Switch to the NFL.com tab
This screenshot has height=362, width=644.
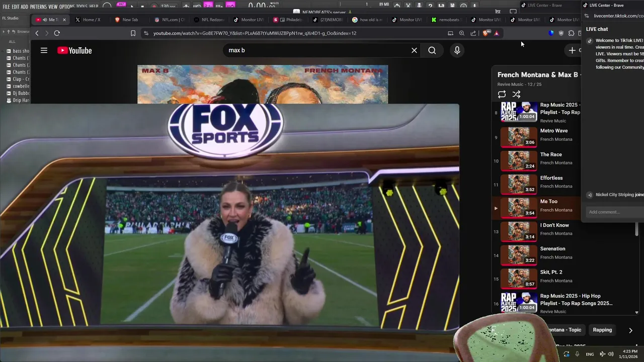click(x=170, y=20)
